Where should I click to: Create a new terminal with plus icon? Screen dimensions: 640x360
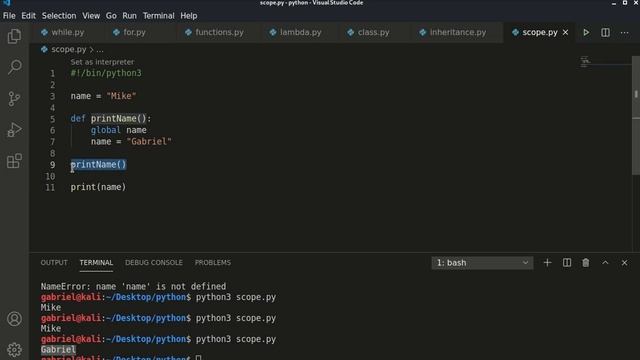click(x=547, y=263)
